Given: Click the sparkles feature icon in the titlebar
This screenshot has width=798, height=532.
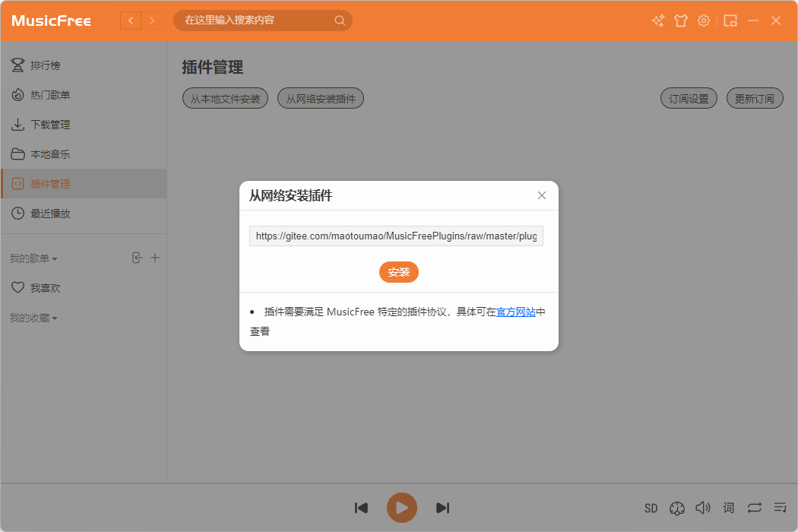Looking at the screenshot, I should (x=657, y=21).
